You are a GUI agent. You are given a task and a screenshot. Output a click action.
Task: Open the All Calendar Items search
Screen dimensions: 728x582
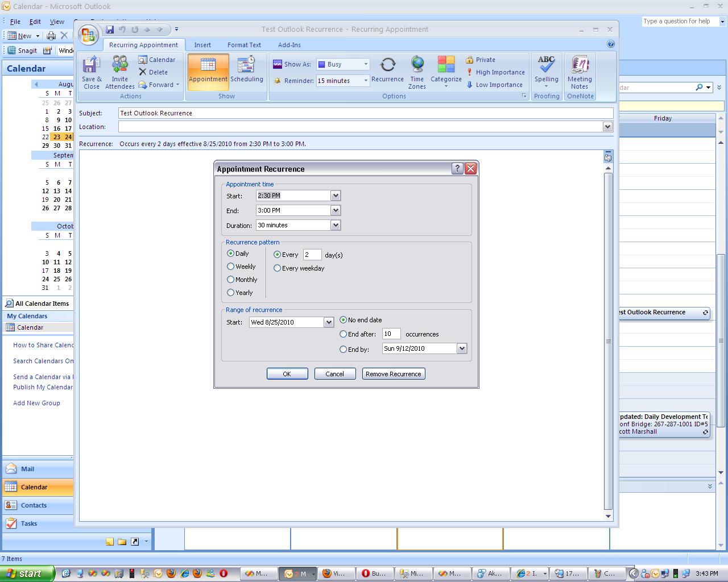pos(38,304)
